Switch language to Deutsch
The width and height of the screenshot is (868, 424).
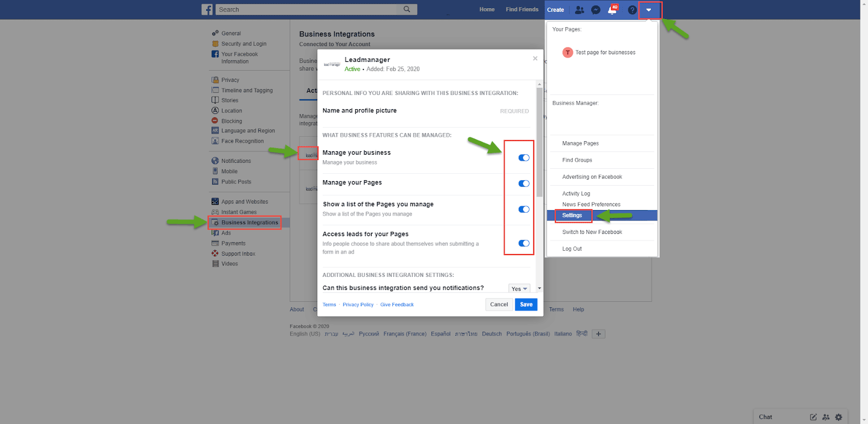(x=492, y=334)
